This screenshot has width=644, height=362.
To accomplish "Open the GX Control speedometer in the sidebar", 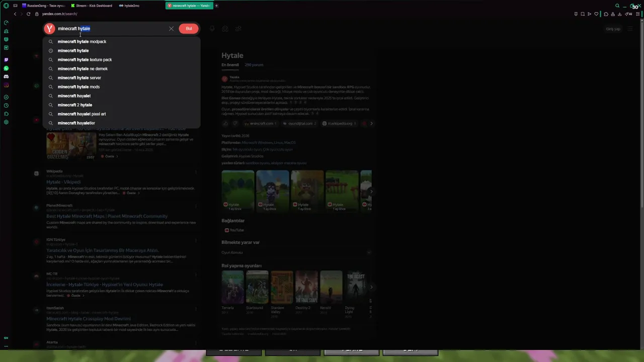I will coord(6,23).
